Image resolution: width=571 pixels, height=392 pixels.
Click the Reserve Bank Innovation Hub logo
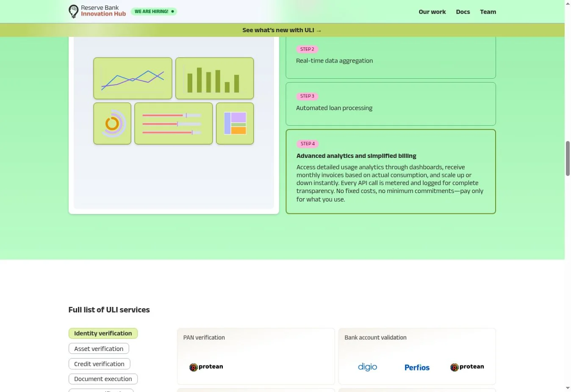97,11
